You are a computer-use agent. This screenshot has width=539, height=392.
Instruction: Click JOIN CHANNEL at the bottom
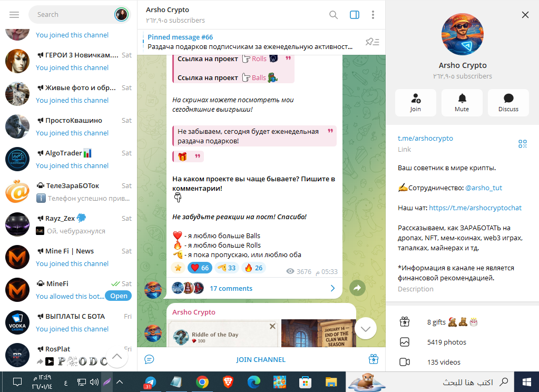[261, 360]
